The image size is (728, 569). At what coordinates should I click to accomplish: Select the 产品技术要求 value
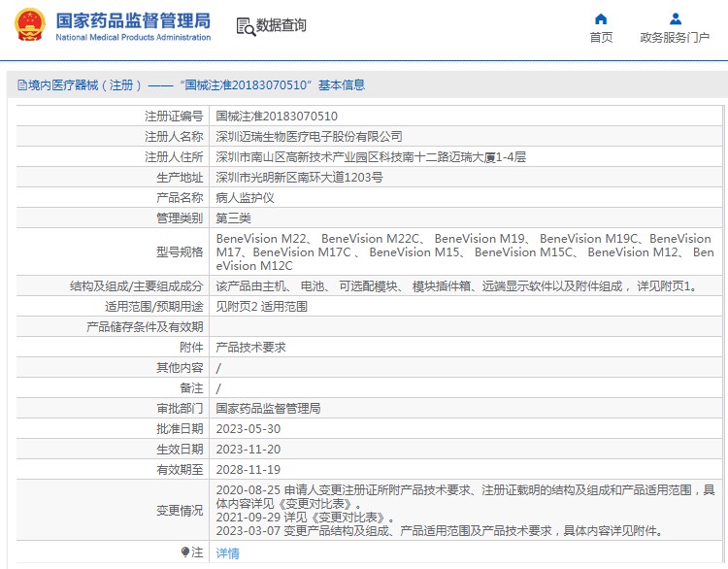[251, 348]
